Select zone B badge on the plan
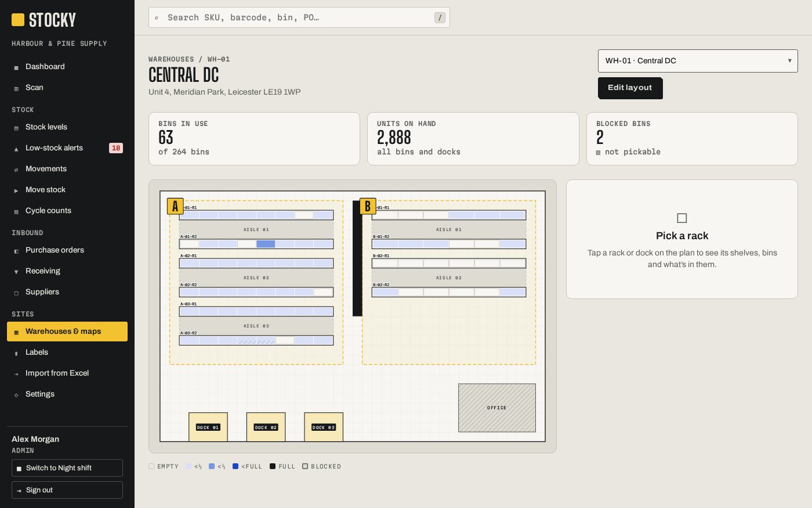The height and width of the screenshot is (508, 812). coord(368,206)
